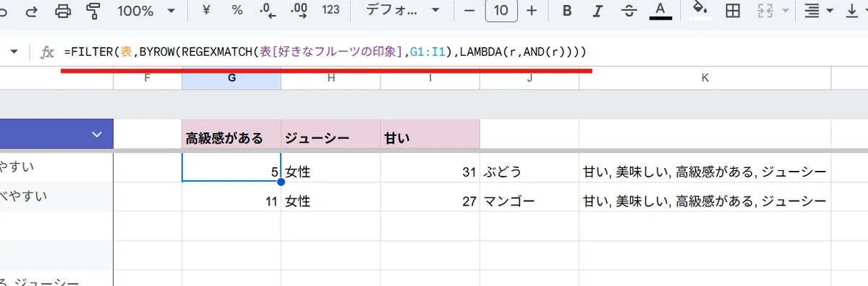The height and width of the screenshot is (286, 868).
Task: Toggle bold formatting
Action: (x=567, y=11)
